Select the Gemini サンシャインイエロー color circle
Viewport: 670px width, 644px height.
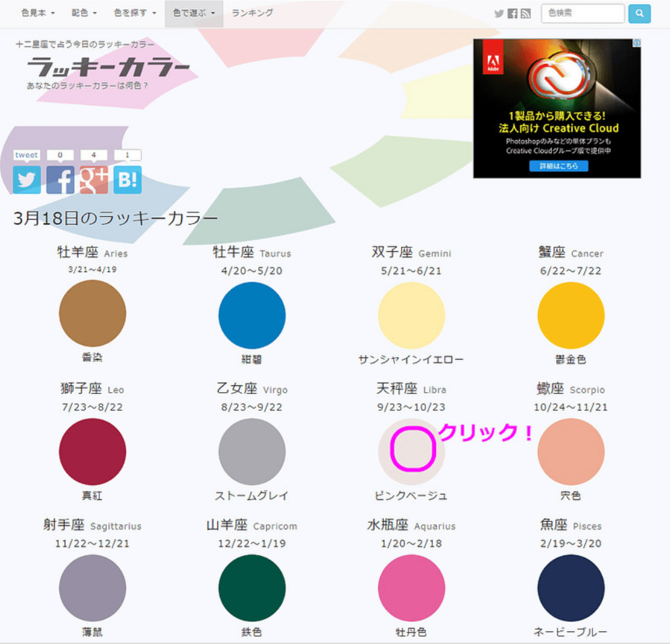pos(411,315)
